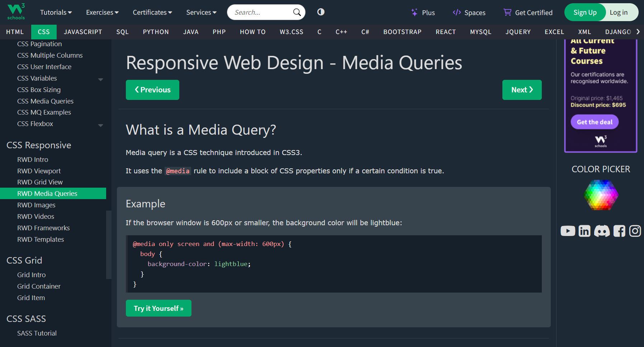Click the search magnifier icon
644x347 pixels.
pos(297,12)
